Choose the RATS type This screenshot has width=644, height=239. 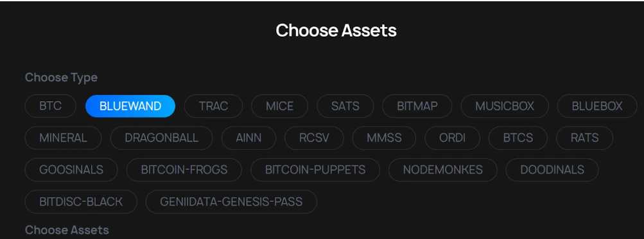click(x=584, y=138)
